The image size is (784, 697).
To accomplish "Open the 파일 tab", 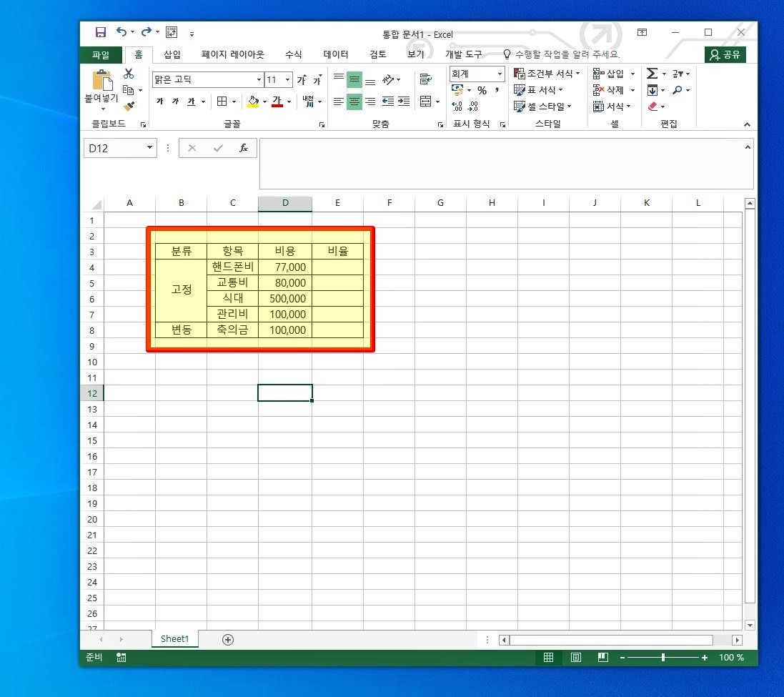I will (101, 54).
